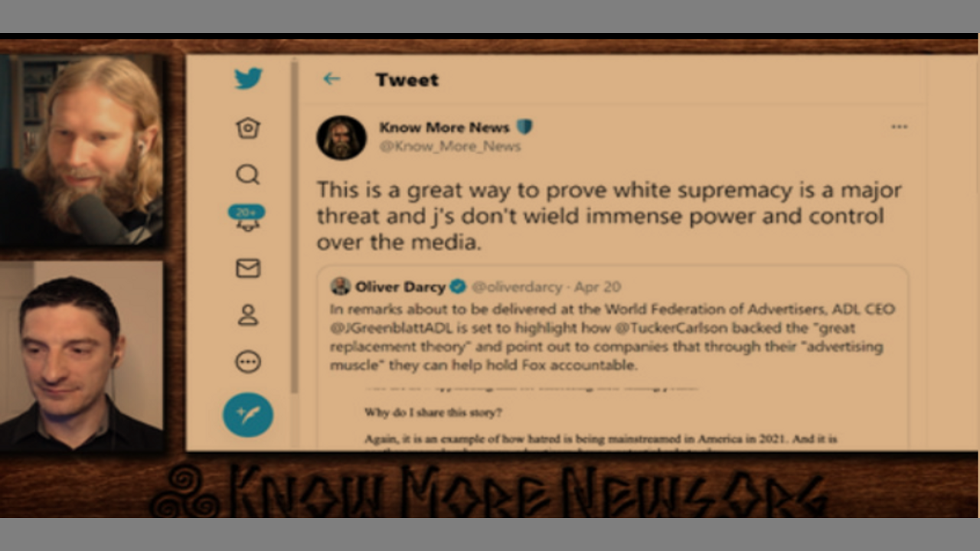Viewport: 980px width, 551px height.
Task: Open the quoted tweet's attached document image
Action: 612,417
